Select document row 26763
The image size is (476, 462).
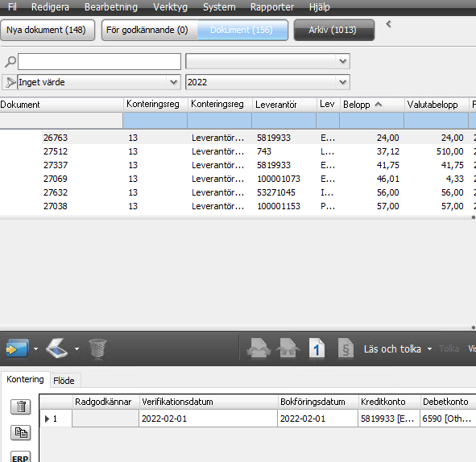[x=238, y=138]
